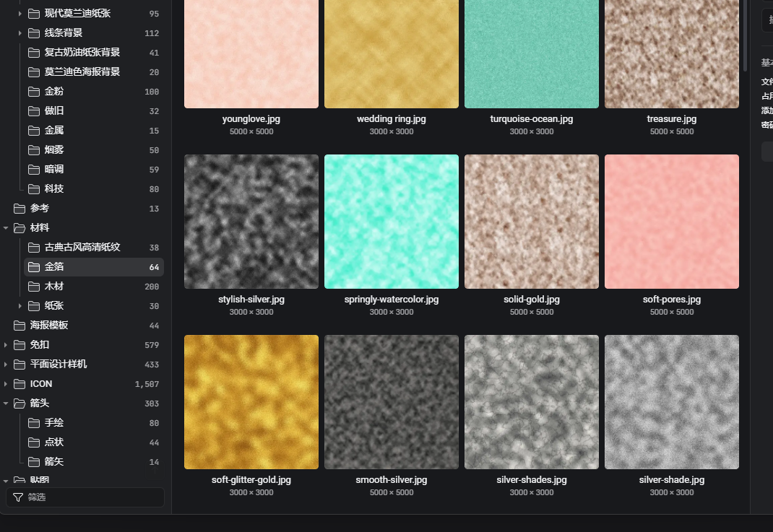Click the folder icon beside 暗调
The image size is (773, 532).
(34, 170)
